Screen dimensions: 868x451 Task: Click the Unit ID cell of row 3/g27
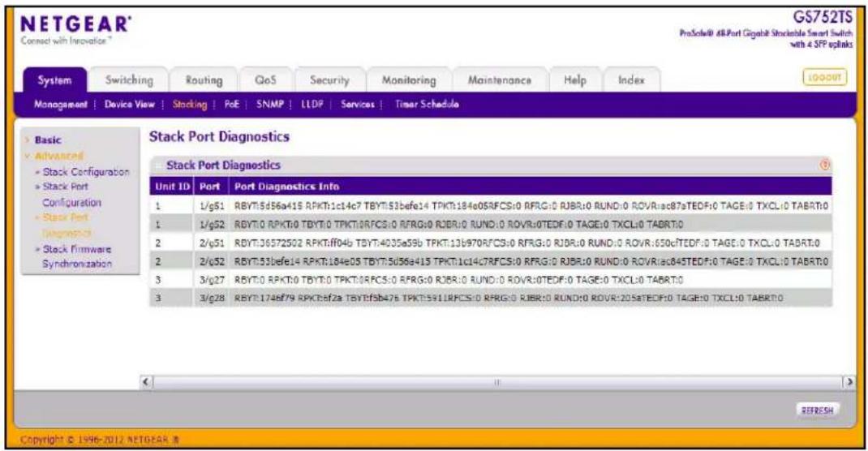172,280
